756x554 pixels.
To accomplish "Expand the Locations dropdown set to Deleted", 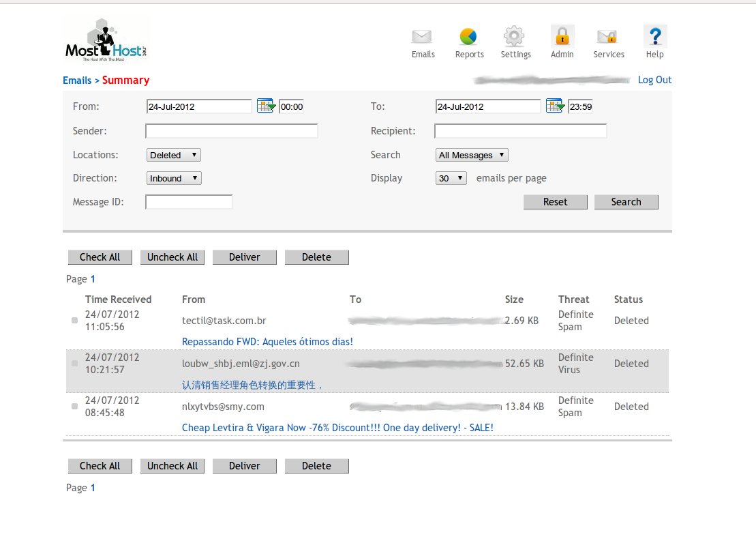I will 174,155.
